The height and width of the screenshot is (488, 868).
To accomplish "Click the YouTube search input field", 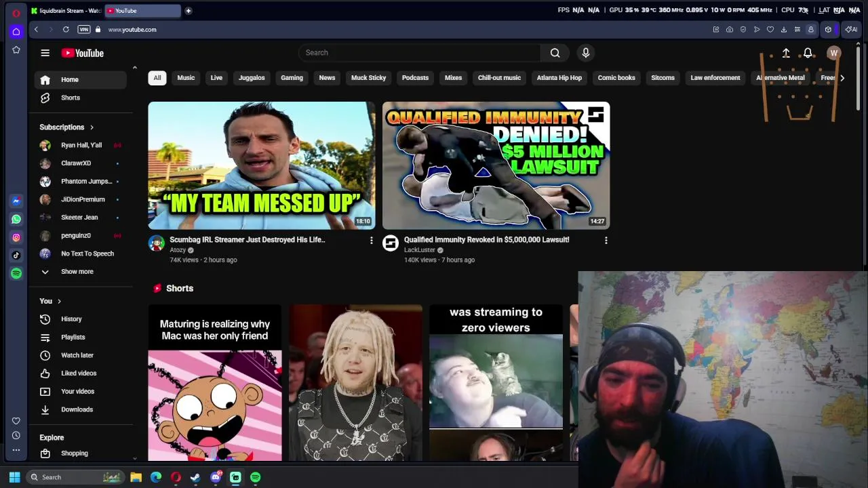I will 420,53.
